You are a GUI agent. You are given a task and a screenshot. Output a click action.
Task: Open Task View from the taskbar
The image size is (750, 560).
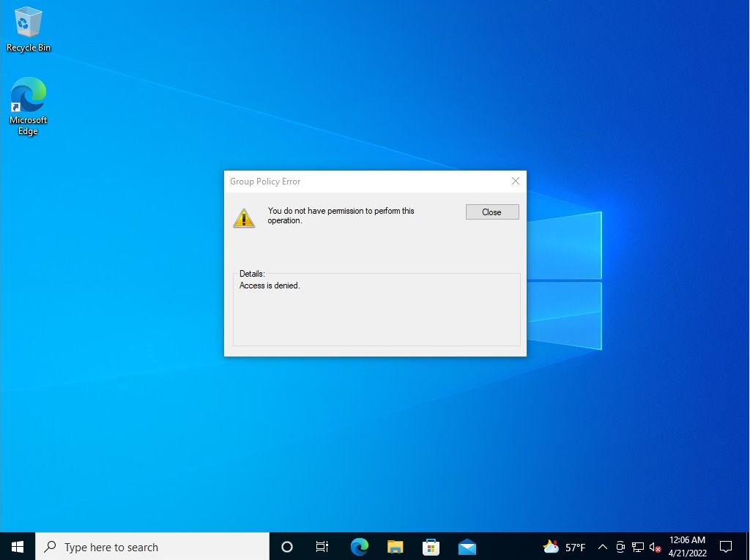[322, 547]
